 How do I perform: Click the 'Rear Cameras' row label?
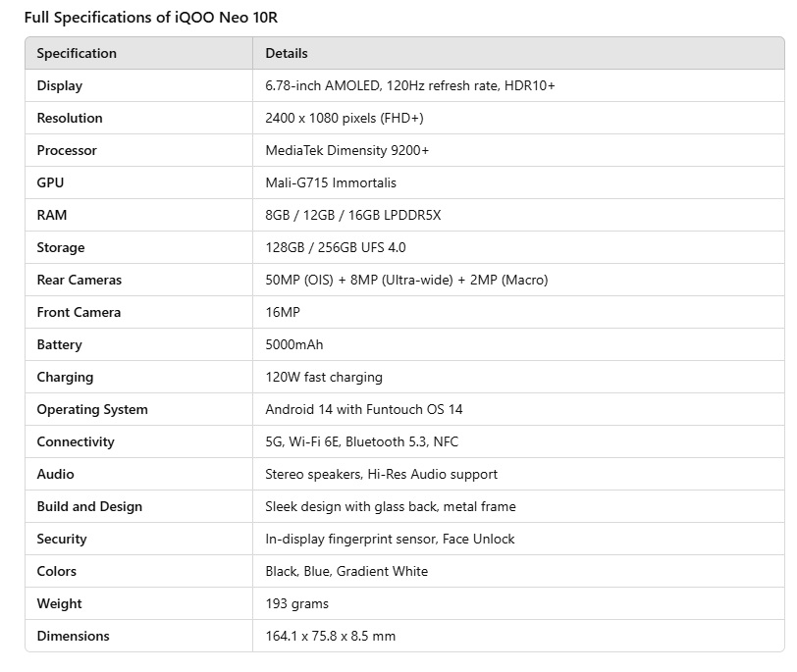(x=80, y=280)
